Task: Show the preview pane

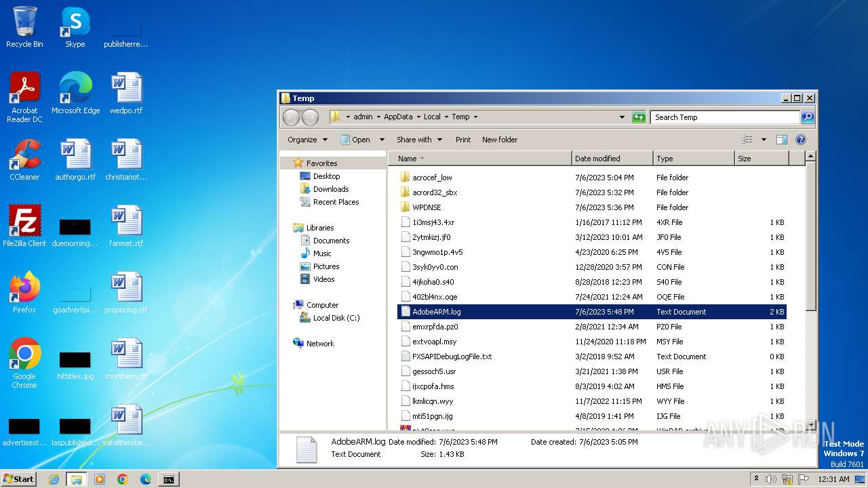Action: pos(781,140)
